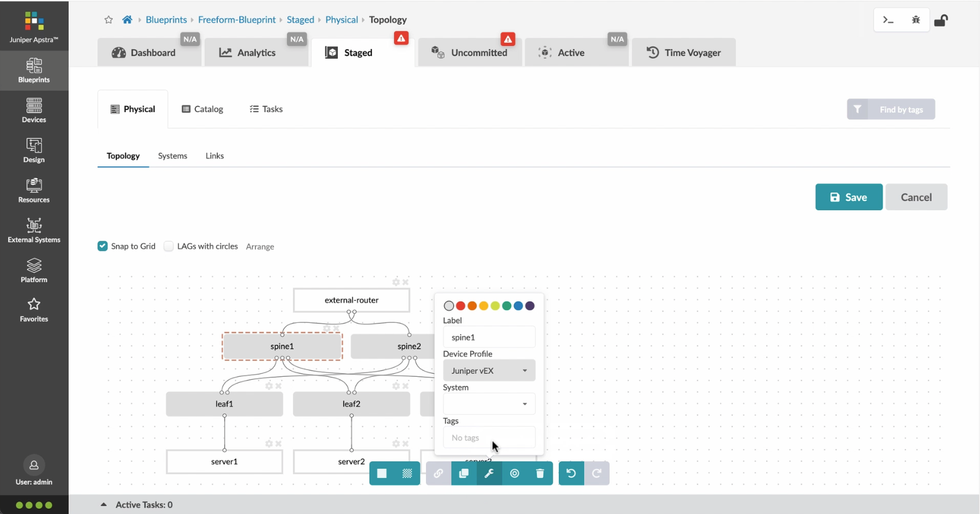Toggle the Snap to Grid checkbox

pos(102,246)
